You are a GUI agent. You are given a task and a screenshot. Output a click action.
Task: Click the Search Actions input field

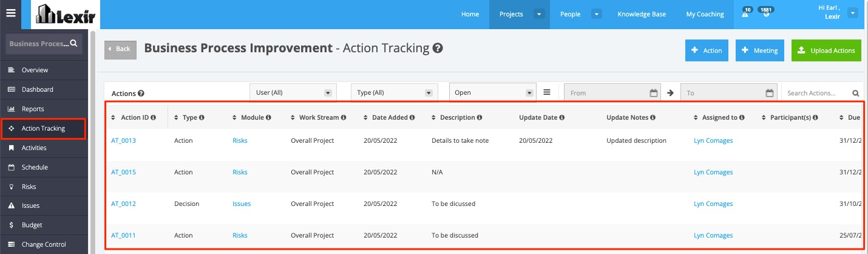822,93
